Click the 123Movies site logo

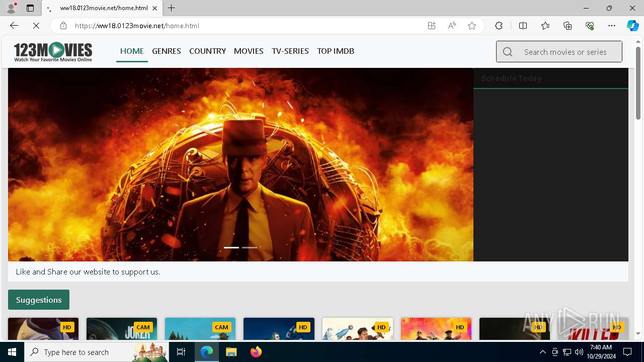click(53, 52)
